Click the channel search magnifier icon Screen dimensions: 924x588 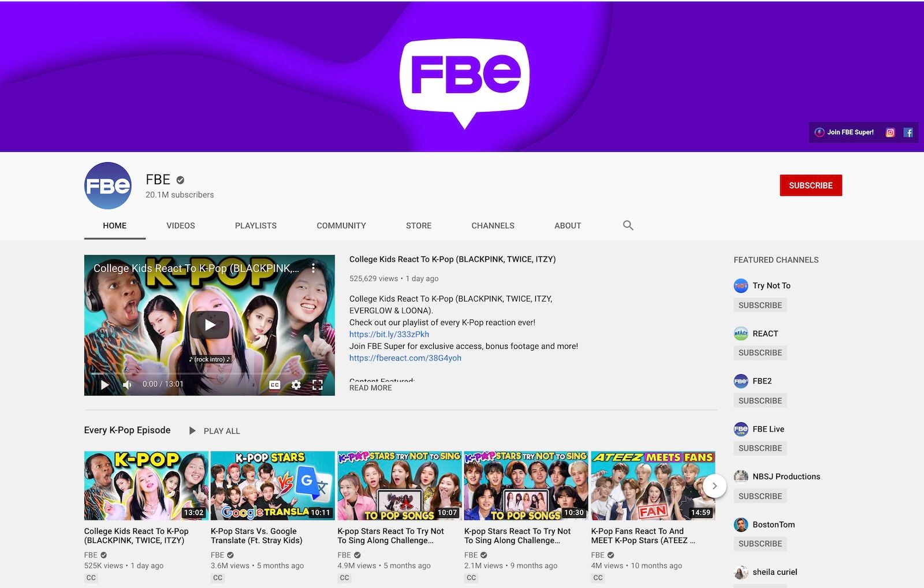[x=628, y=225]
